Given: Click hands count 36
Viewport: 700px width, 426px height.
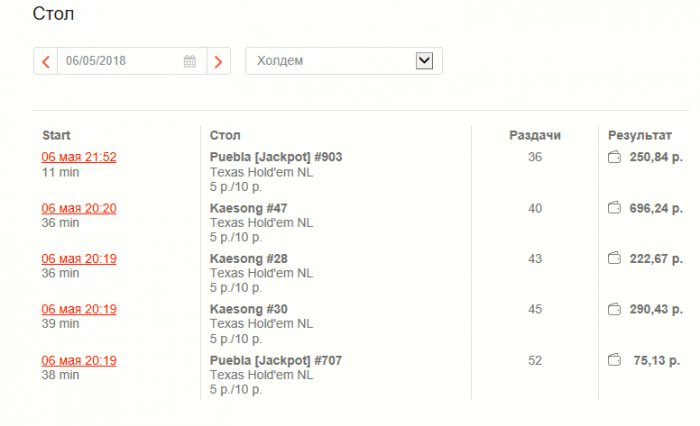Looking at the screenshot, I should (535, 157).
